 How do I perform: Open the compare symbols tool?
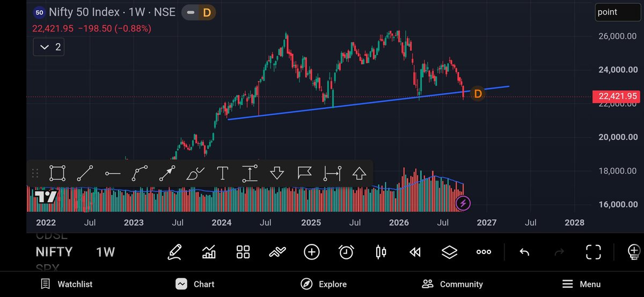pos(277,252)
